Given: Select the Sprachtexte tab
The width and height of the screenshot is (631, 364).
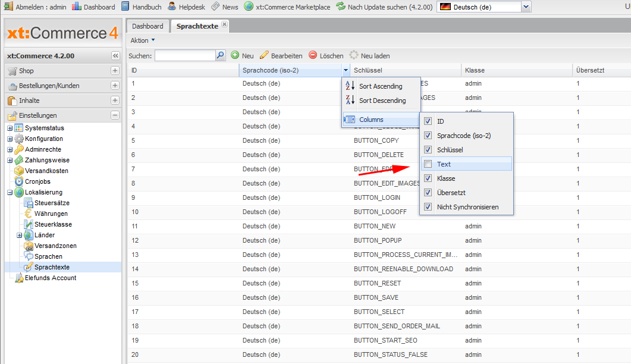Looking at the screenshot, I should click(197, 26).
